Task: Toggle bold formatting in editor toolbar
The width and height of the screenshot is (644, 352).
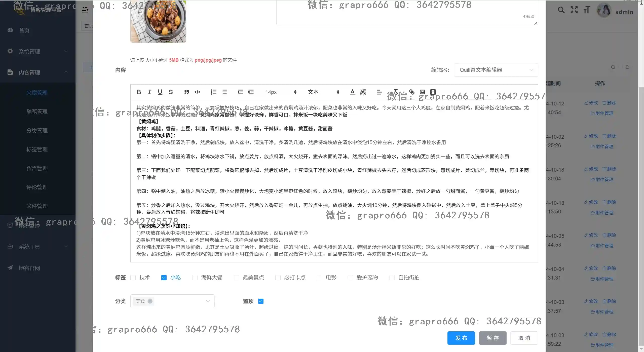Action: tap(139, 92)
